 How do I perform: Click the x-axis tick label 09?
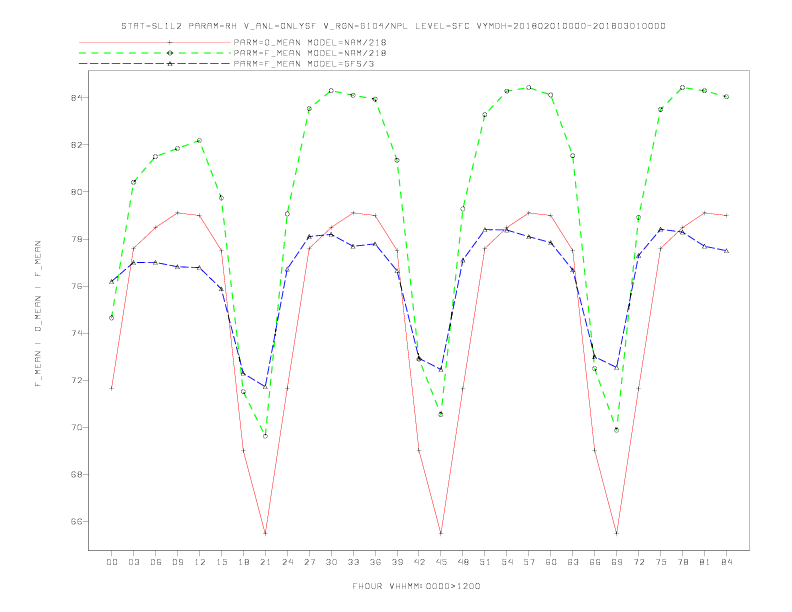pyautogui.click(x=178, y=562)
